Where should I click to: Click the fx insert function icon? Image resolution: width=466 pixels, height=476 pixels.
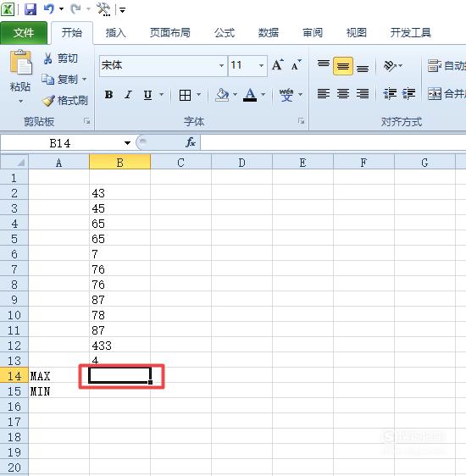[191, 142]
